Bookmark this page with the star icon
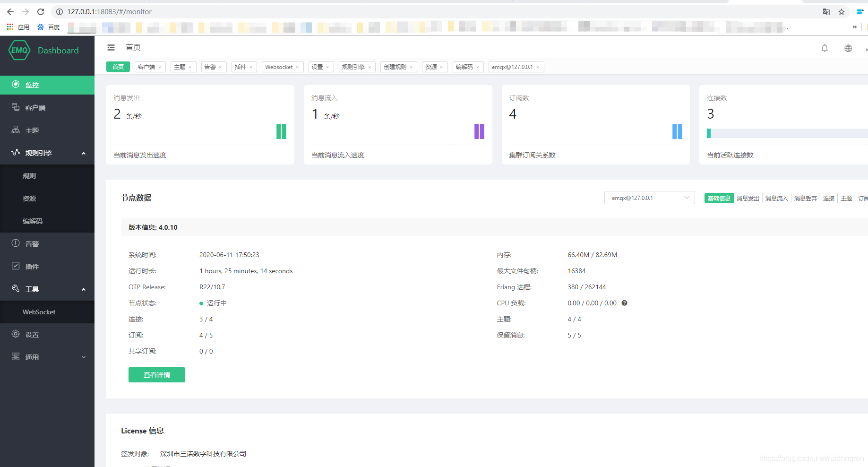This screenshot has height=467, width=868. coord(842,12)
